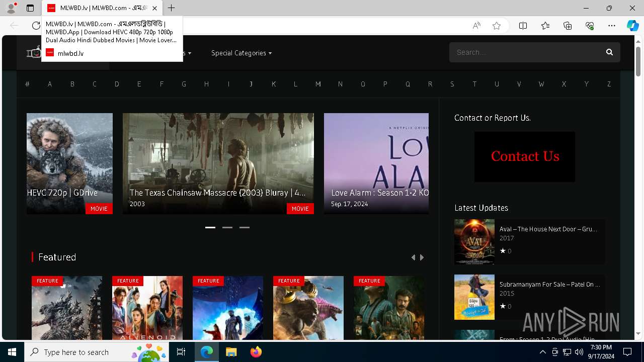644x362 pixels.
Task: Click the Read Aloud icon
Action: [x=476, y=26]
